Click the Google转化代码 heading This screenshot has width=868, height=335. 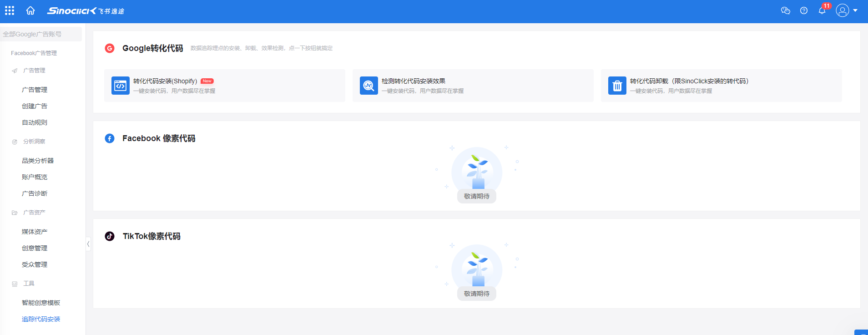(153, 48)
